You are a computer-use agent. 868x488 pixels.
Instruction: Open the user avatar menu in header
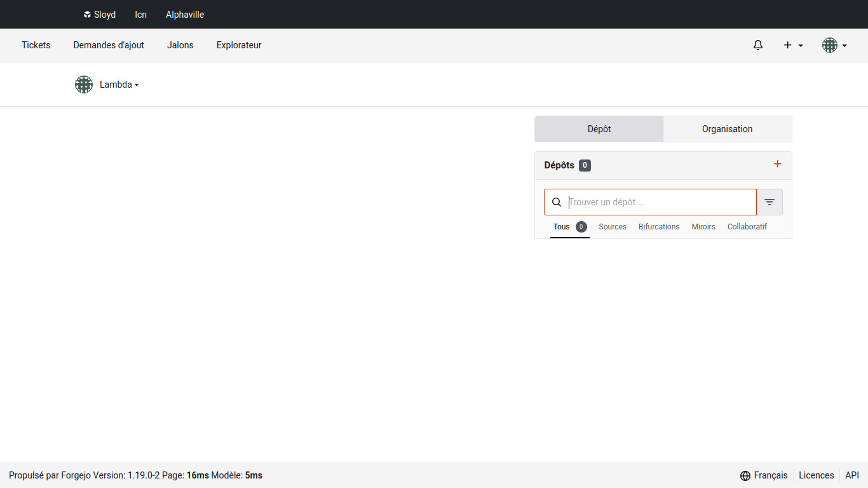834,45
